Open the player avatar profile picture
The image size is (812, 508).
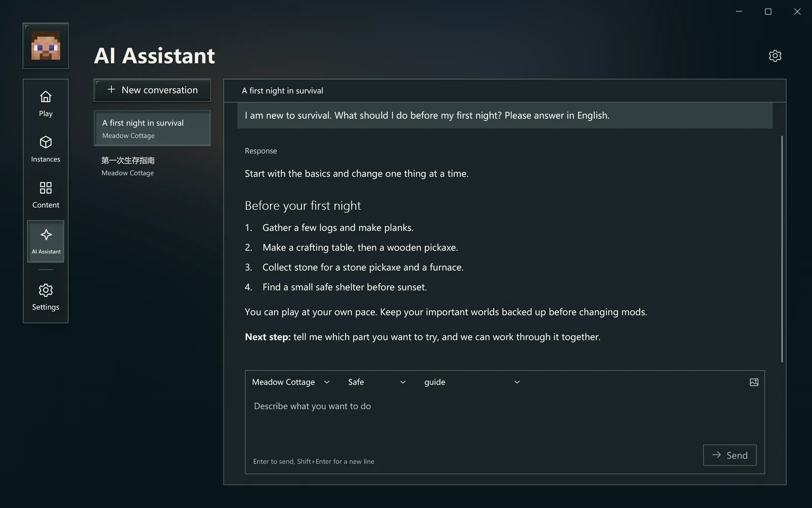tap(46, 46)
